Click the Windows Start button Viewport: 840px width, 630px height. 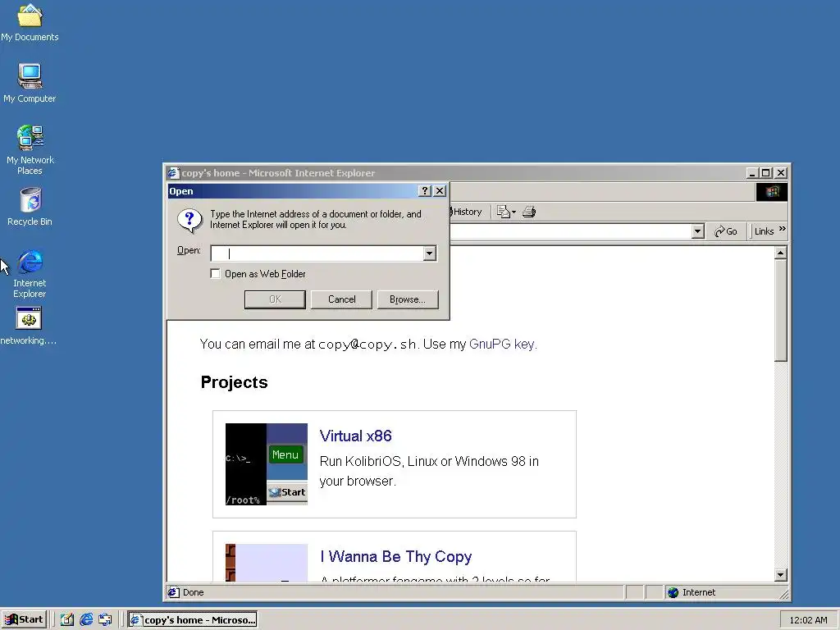(24, 619)
